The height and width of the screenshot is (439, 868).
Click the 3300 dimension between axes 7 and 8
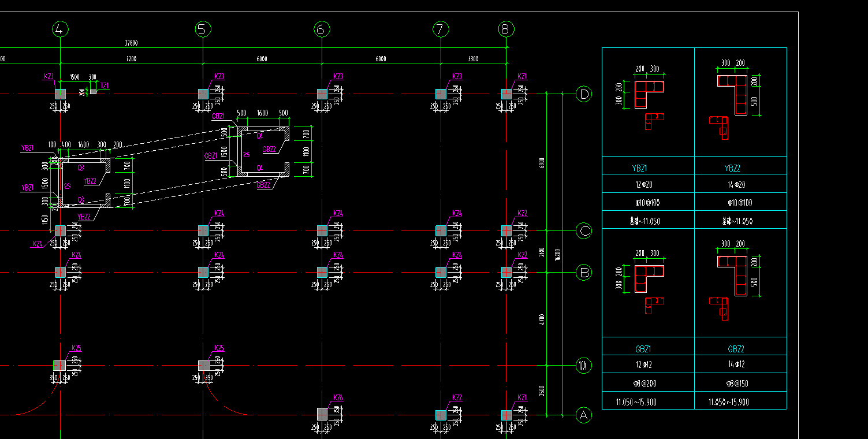(x=473, y=59)
